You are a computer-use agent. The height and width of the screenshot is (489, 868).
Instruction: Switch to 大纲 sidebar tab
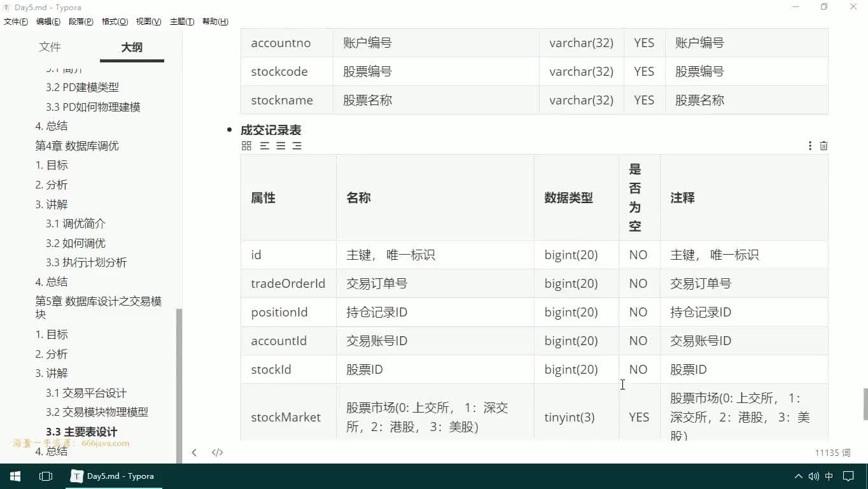pos(132,47)
